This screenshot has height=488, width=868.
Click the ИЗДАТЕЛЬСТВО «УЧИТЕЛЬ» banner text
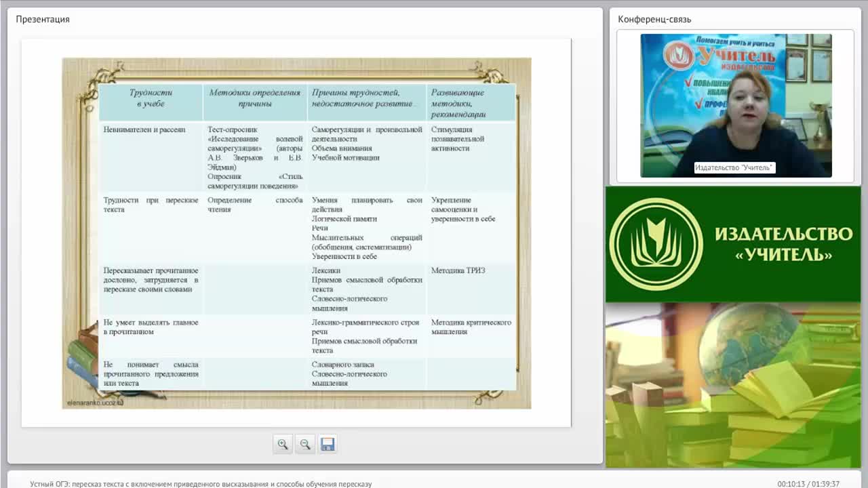click(x=783, y=245)
